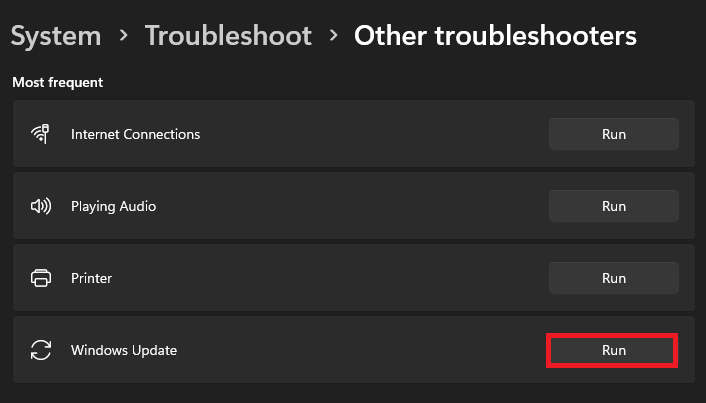Navigate to Troubleshoot breadcrumb link

point(228,37)
